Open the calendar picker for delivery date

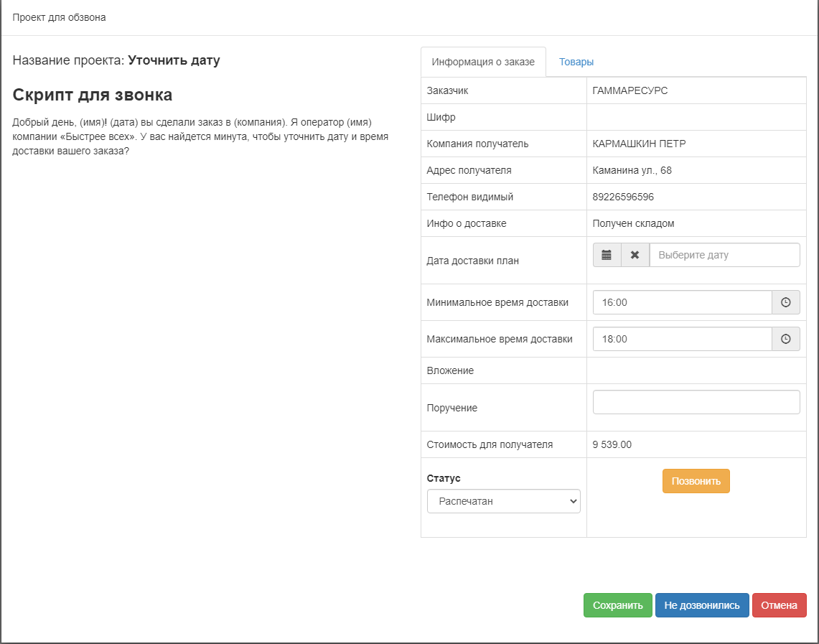607,255
